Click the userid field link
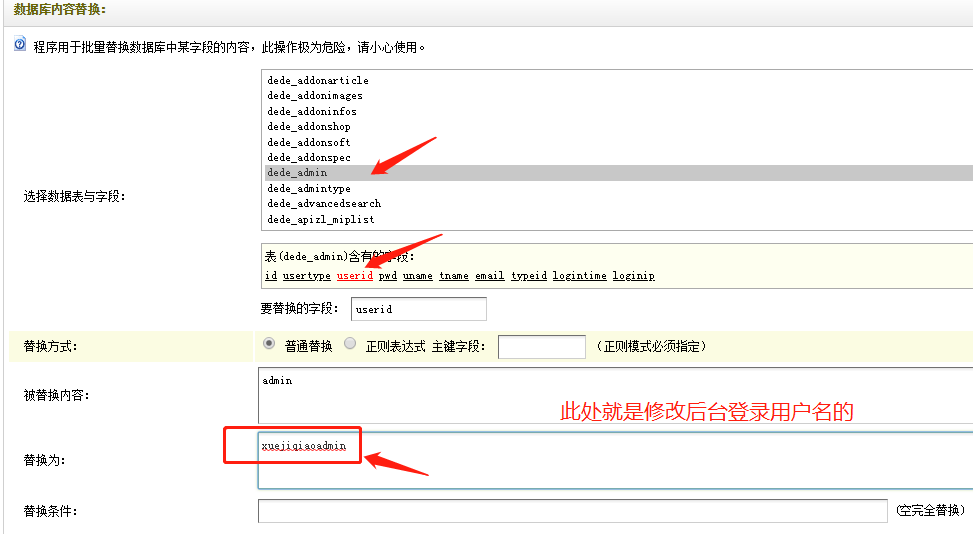The image size is (973, 534). click(354, 276)
